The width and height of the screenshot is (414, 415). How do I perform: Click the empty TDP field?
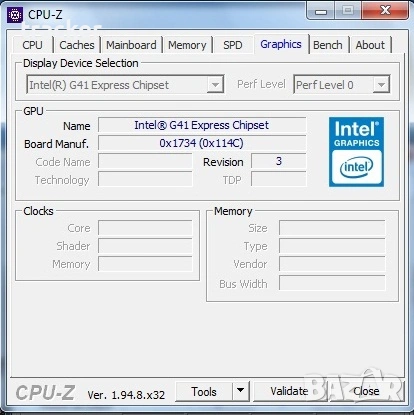click(x=279, y=179)
